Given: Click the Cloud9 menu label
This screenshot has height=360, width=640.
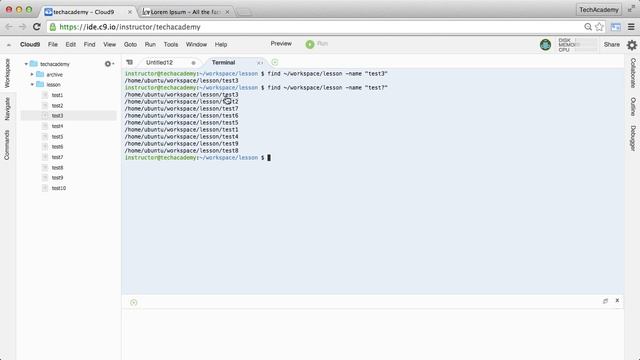Looking at the screenshot, I should point(30,44).
